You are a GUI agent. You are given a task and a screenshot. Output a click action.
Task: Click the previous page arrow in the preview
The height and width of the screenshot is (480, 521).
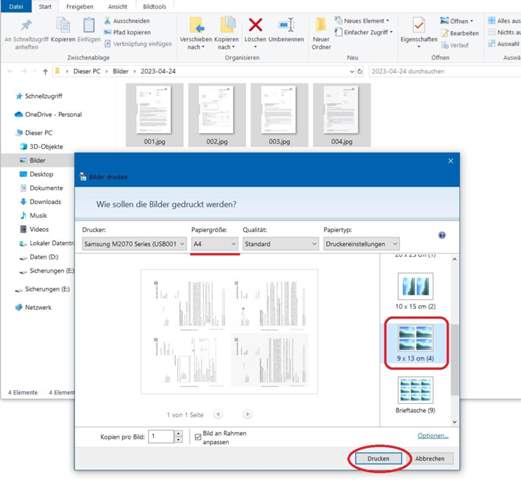(x=218, y=414)
